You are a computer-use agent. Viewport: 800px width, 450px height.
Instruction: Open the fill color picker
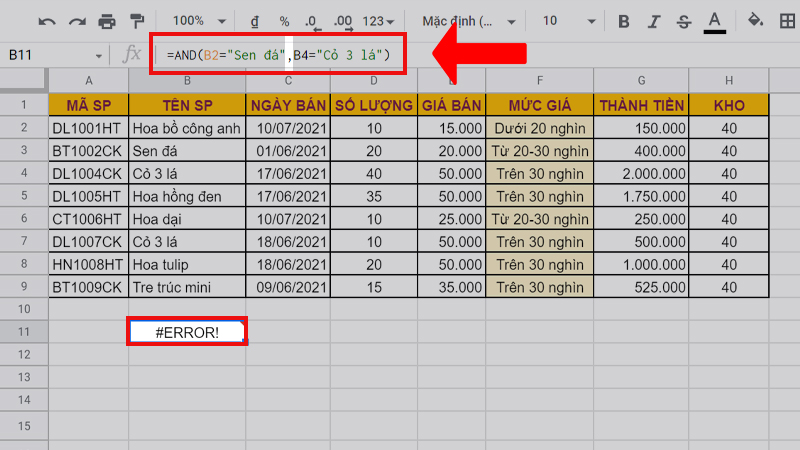(x=755, y=21)
